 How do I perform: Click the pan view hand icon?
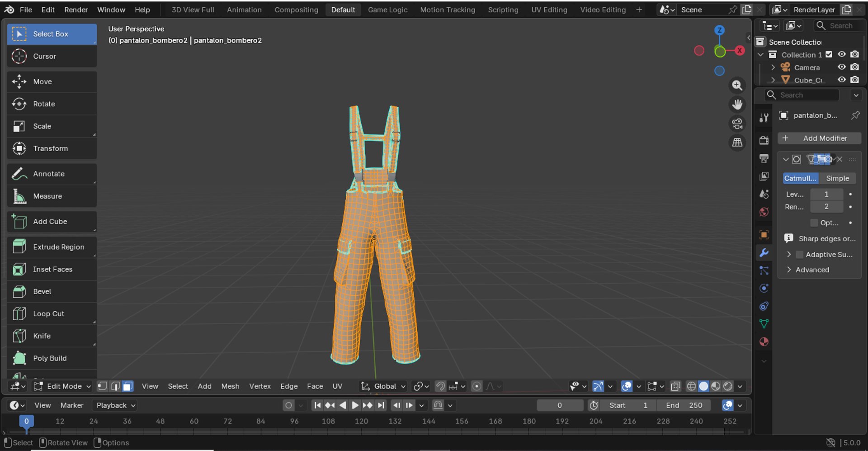[737, 104]
